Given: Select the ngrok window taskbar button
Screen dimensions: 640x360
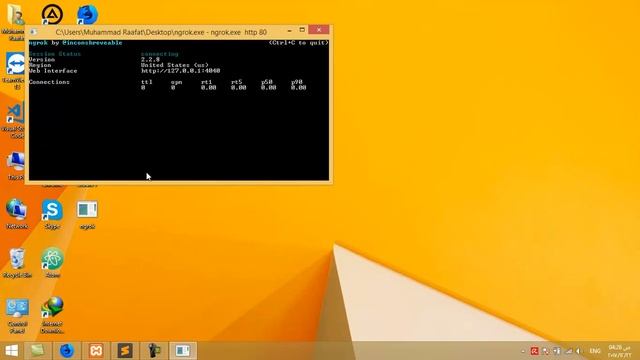Looking at the screenshot, I should click(x=183, y=351).
